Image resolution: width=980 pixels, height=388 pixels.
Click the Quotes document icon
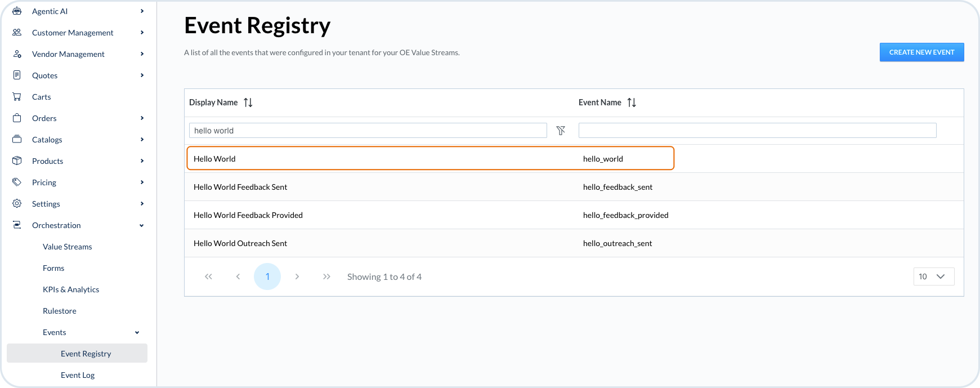click(17, 75)
